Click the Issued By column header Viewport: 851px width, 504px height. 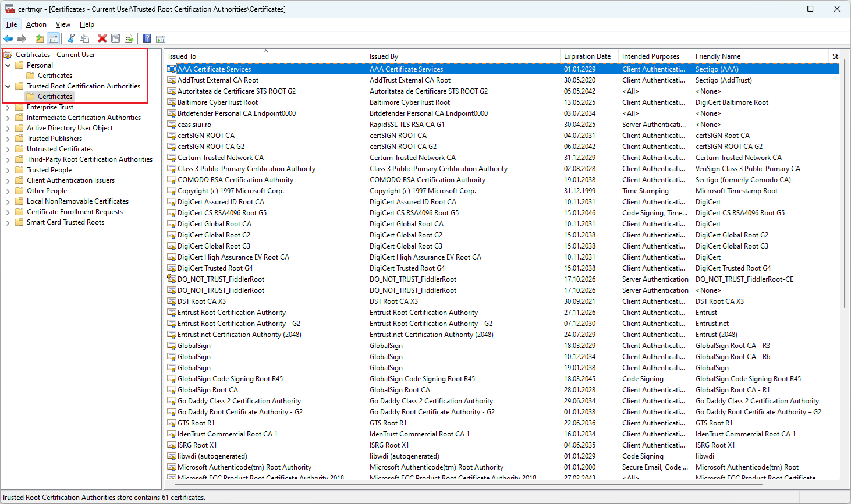point(384,56)
